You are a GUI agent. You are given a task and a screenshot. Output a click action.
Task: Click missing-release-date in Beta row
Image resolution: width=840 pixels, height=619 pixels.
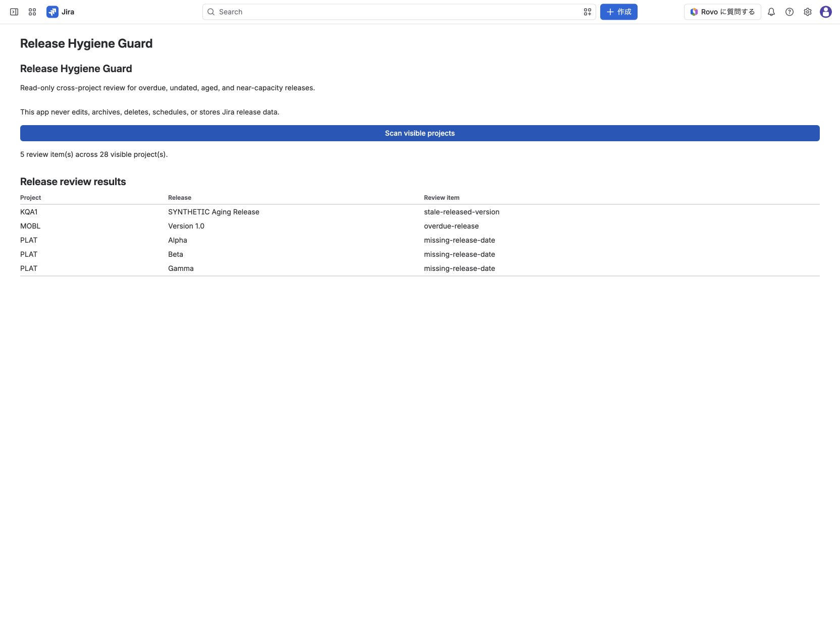pos(459,254)
